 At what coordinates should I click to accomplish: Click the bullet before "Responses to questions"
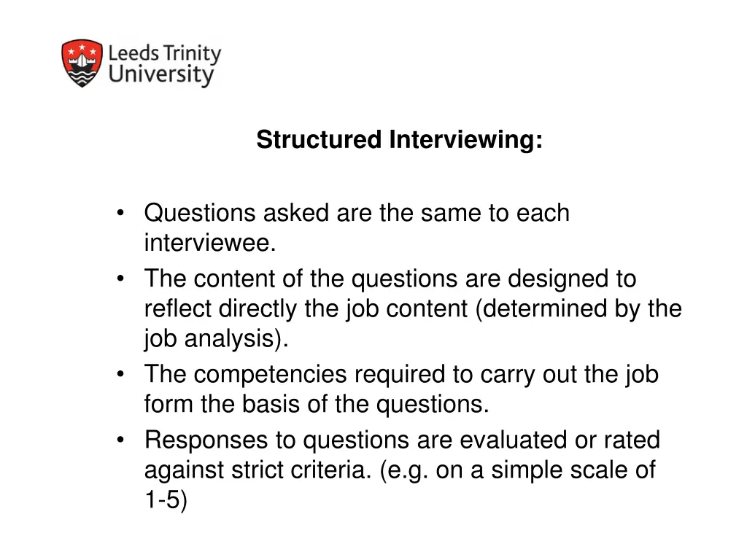[x=120, y=440]
